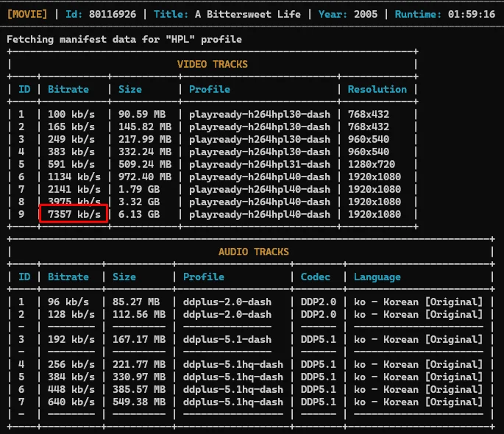Click the audio table Codec column header

pyautogui.click(x=316, y=277)
